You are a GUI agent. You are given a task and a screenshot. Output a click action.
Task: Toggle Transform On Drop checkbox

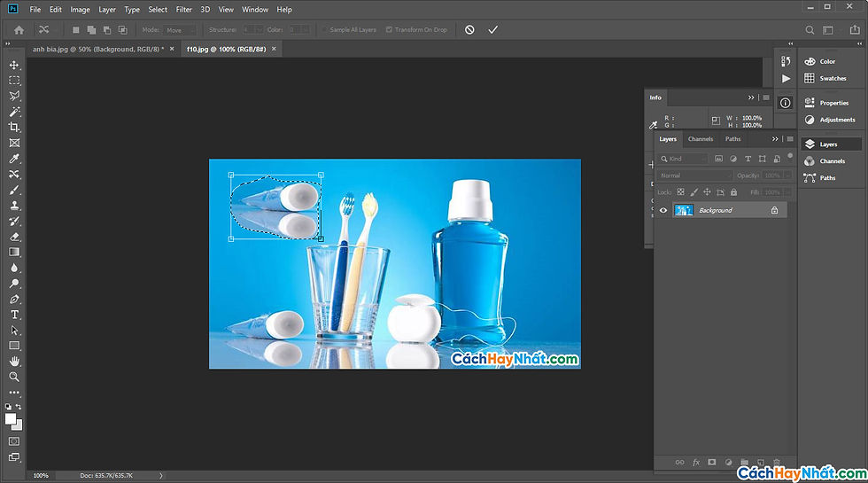point(389,30)
